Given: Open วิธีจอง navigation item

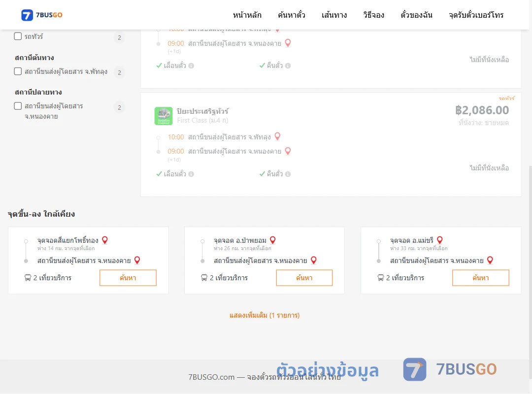Looking at the screenshot, I should (373, 15).
